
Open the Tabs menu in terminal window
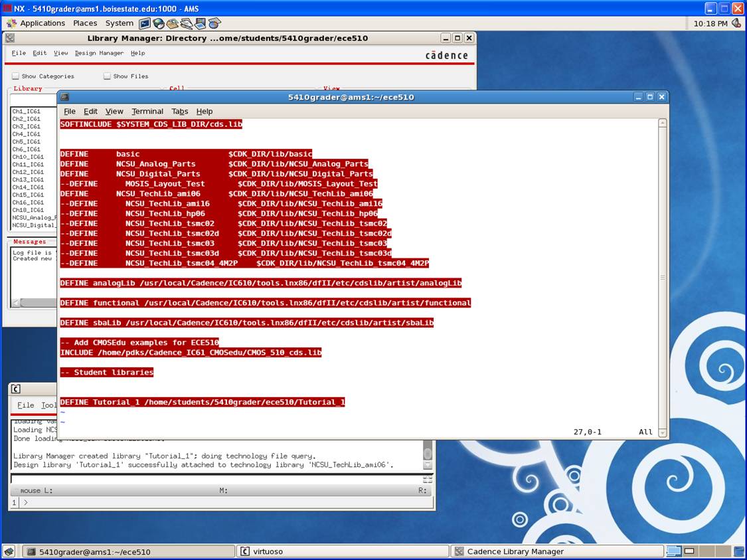tap(179, 112)
